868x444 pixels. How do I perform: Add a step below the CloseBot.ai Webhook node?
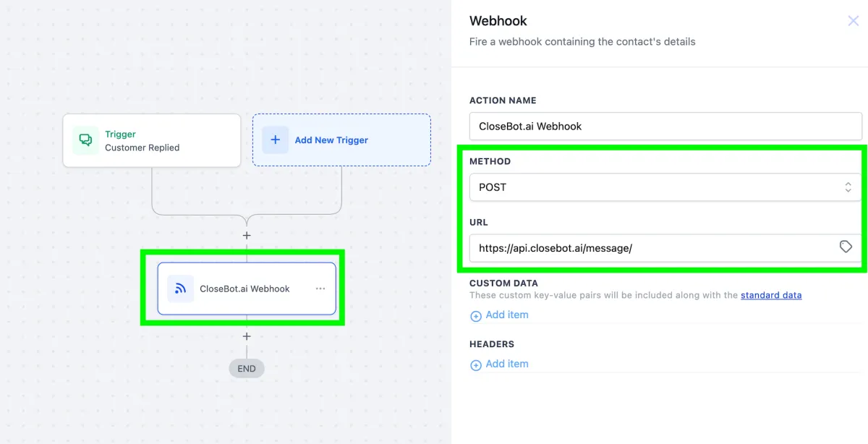247,337
